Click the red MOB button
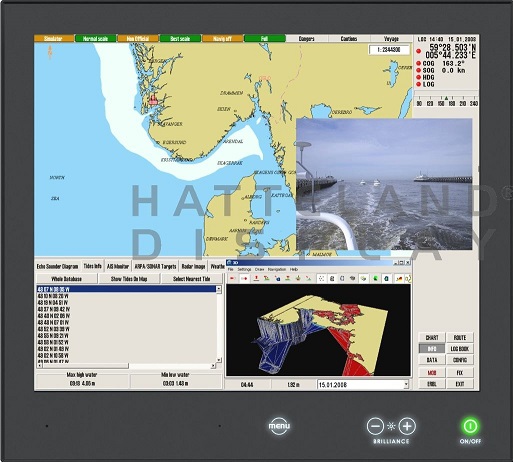 click(x=432, y=373)
